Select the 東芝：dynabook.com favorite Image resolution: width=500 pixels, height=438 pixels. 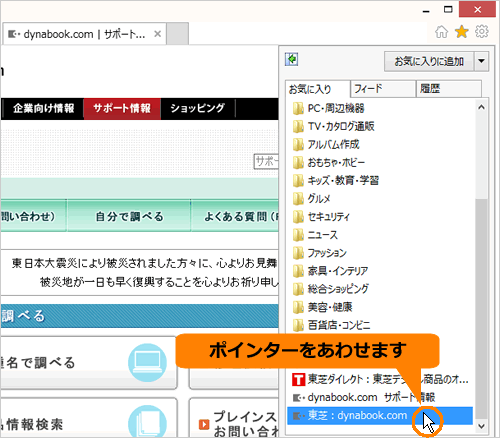point(380,415)
